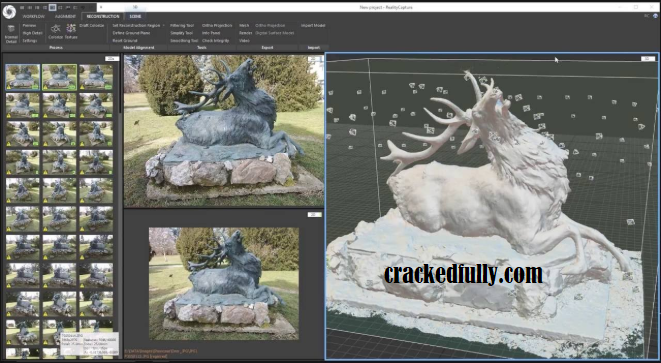Switch to the WORKFLOW ribbon tab
This screenshot has height=363, width=661.
(x=33, y=16)
